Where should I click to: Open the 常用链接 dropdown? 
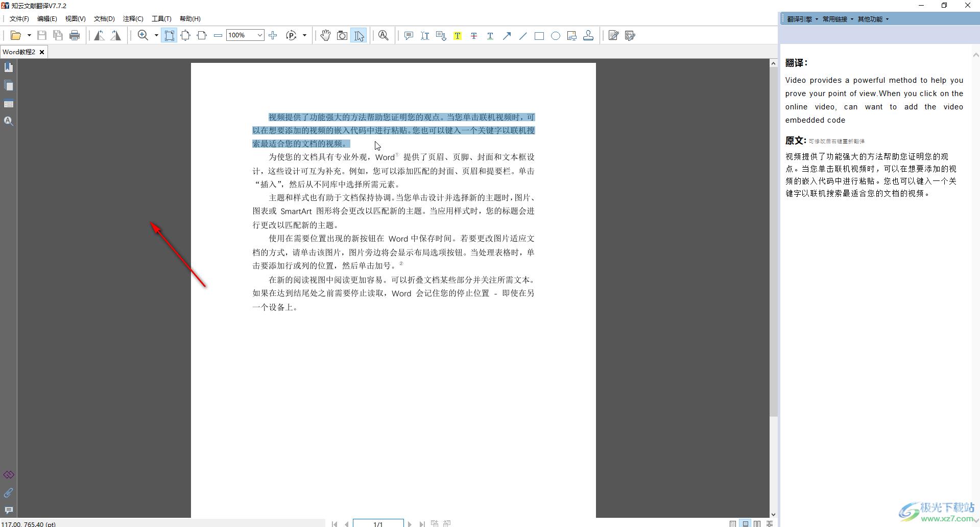pos(838,19)
